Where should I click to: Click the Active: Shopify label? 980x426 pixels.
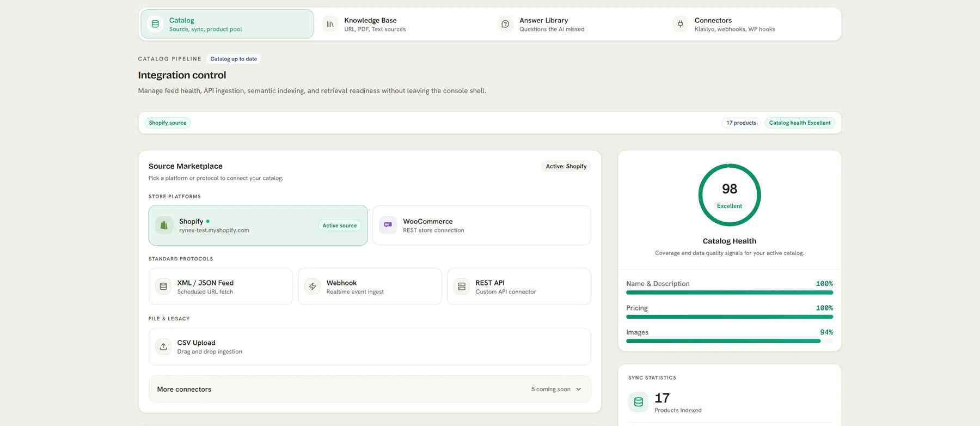[566, 166]
